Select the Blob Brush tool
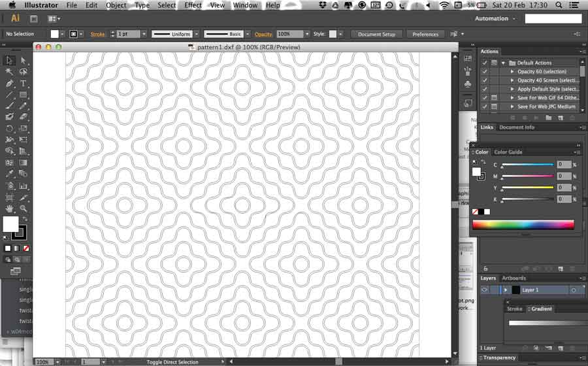The image size is (588, 366). (9, 117)
